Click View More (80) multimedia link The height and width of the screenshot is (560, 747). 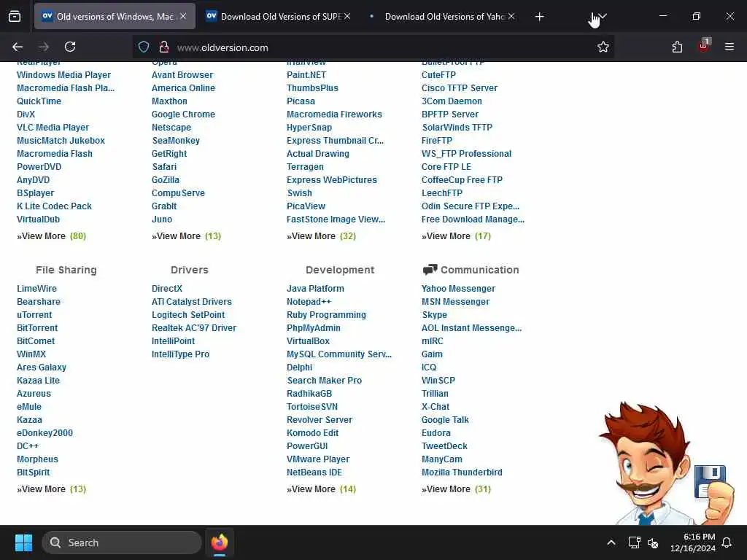click(52, 236)
